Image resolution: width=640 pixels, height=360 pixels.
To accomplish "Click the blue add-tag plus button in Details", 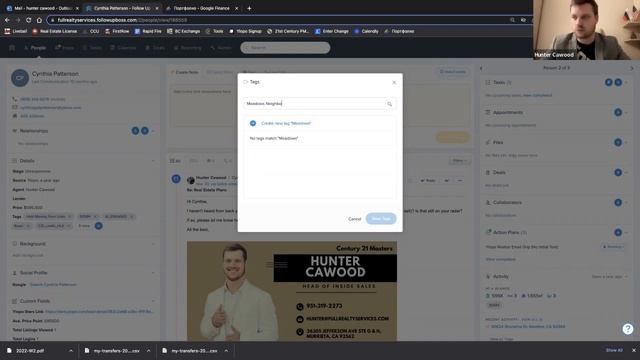I will 98,226.
